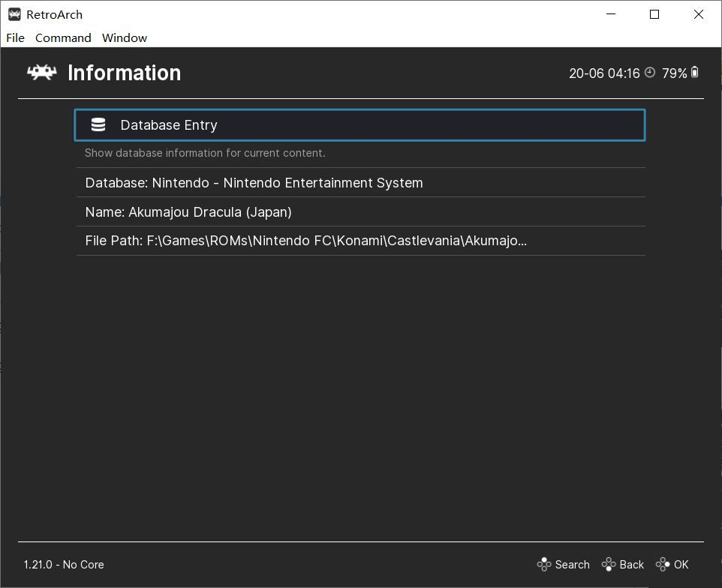722x588 pixels.
Task: Click the database stack icon
Action: (x=98, y=124)
